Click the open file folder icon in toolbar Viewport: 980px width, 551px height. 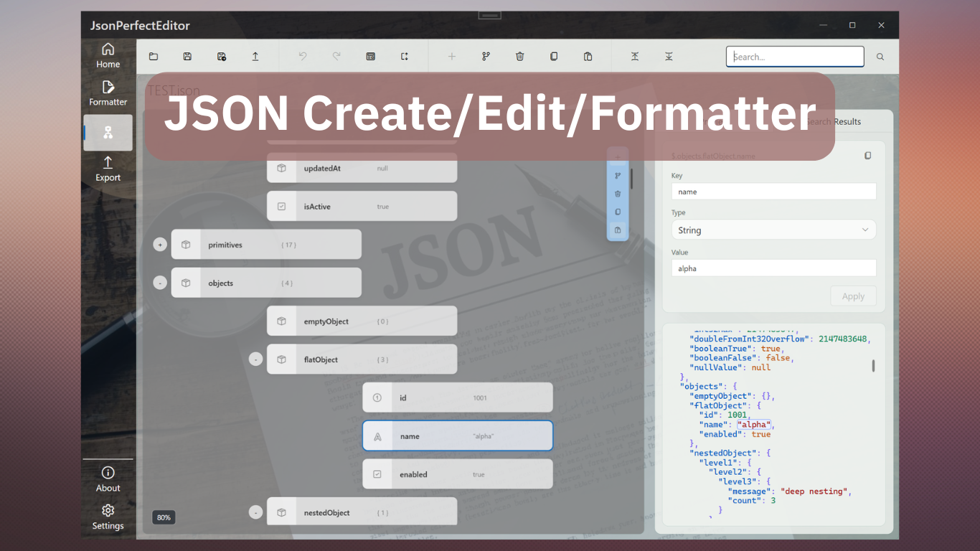point(154,57)
